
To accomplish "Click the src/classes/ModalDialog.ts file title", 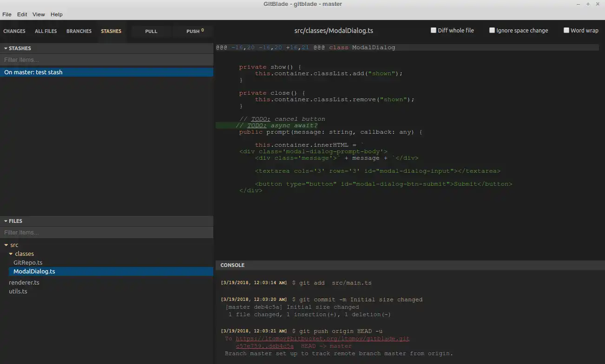I will [334, 31].
